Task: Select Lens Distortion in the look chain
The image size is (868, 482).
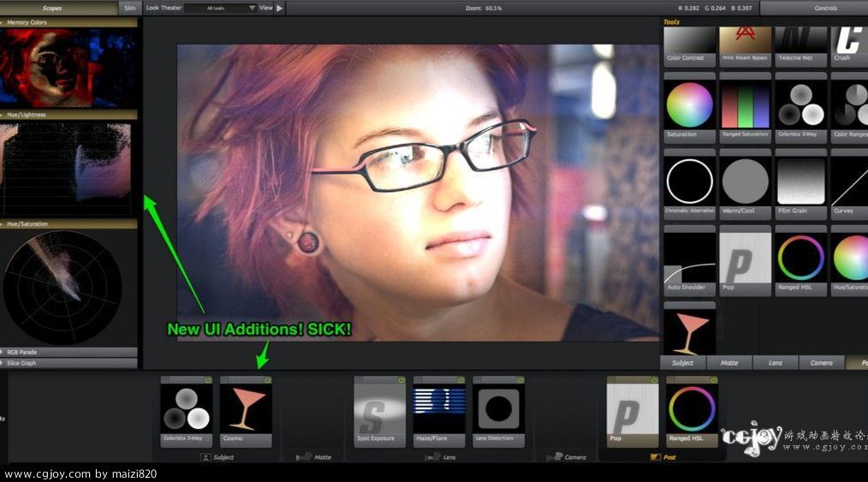Action: (499, 412)
